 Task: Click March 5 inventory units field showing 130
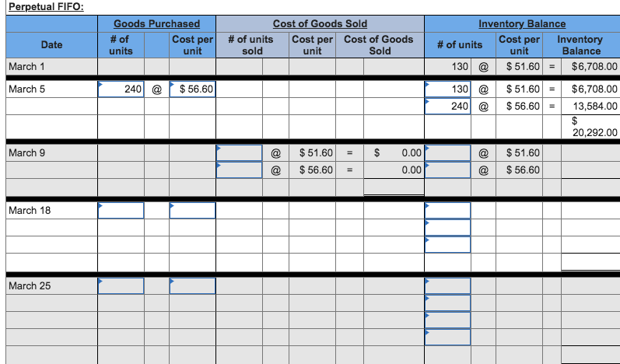[x=447, y=89]
